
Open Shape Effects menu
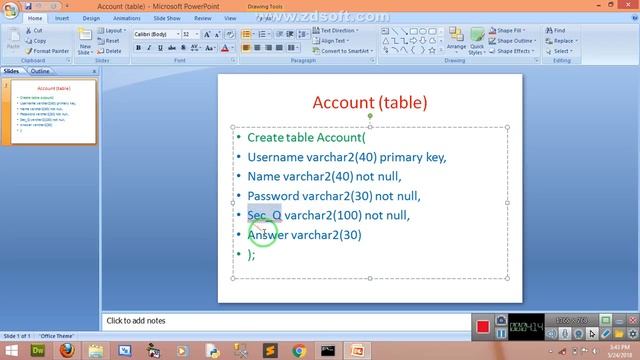(512, 51)
